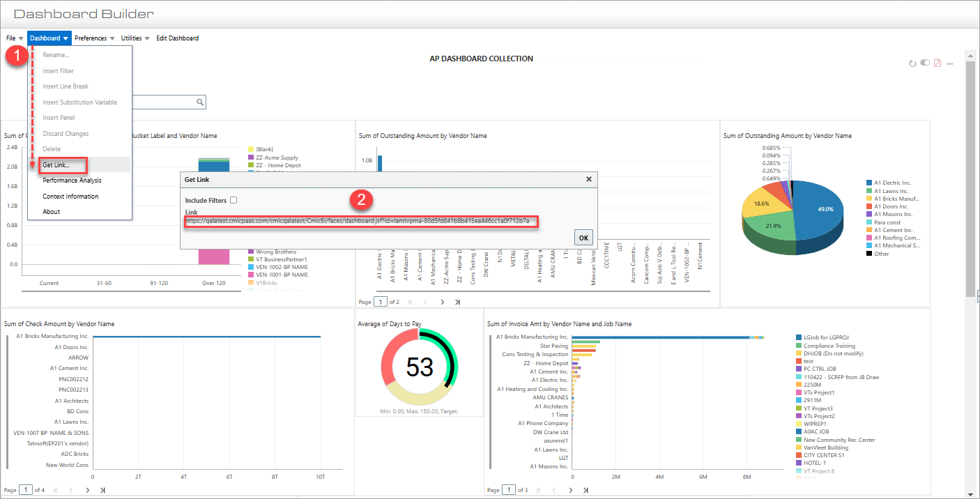
Task: Select Performance Analysis from the Dashboard menu
Action: 70,180
